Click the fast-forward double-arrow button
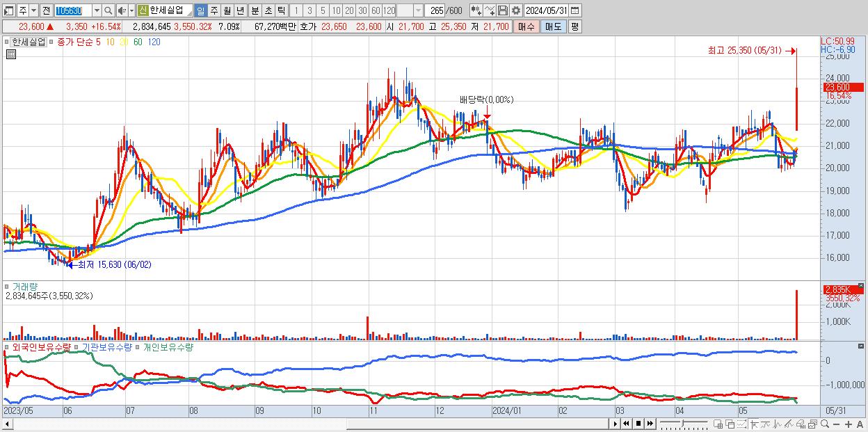The width and height of the screenshot is (868, 432). [x=650, y=424]
